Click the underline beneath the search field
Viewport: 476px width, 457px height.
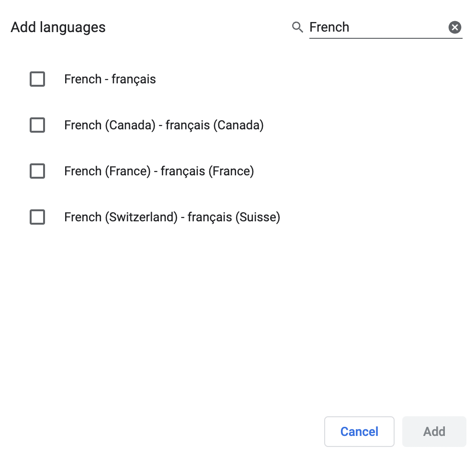pyautogui.click(x=386, y=38)
